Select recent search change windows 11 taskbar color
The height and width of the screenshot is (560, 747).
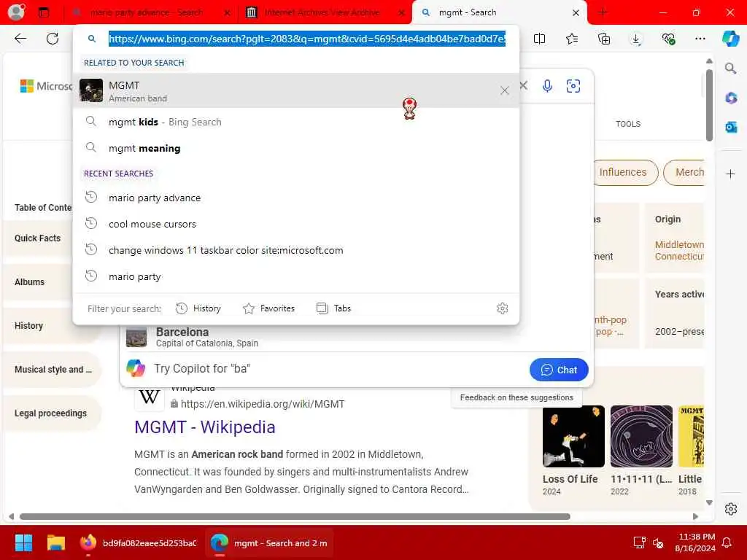pos(296,250)
